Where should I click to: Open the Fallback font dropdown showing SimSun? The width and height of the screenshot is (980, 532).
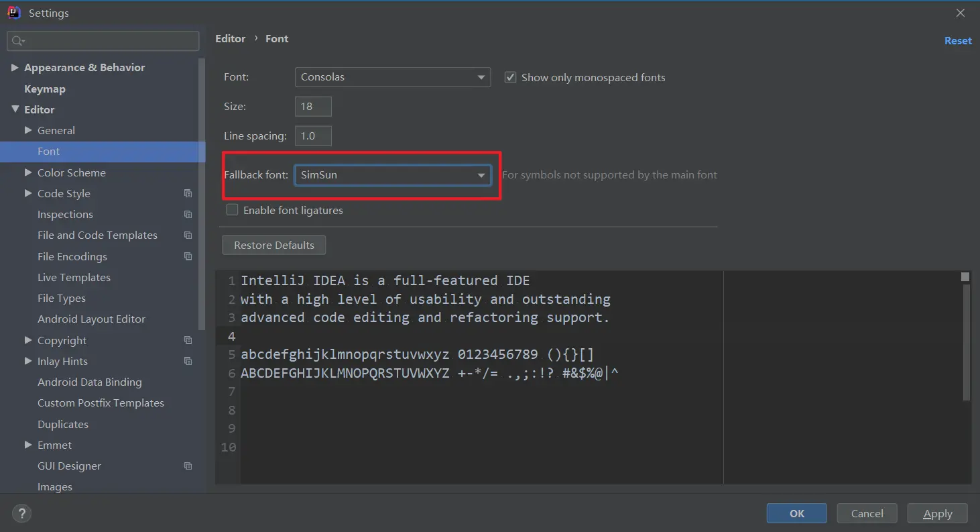coord(392,175)
